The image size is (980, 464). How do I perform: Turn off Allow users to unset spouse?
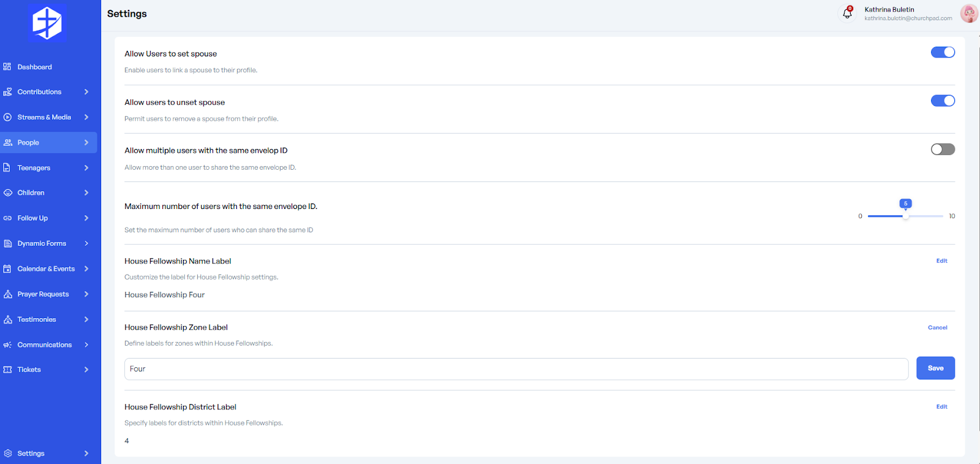[943, 101]
